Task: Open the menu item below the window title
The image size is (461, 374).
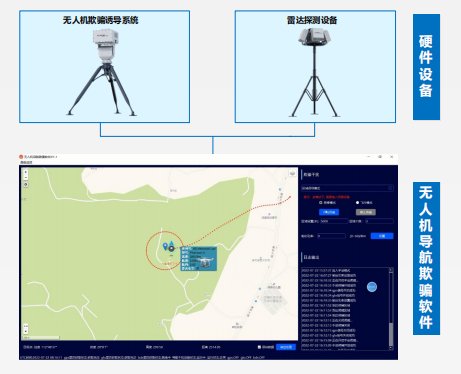Action: click(26, 162)
